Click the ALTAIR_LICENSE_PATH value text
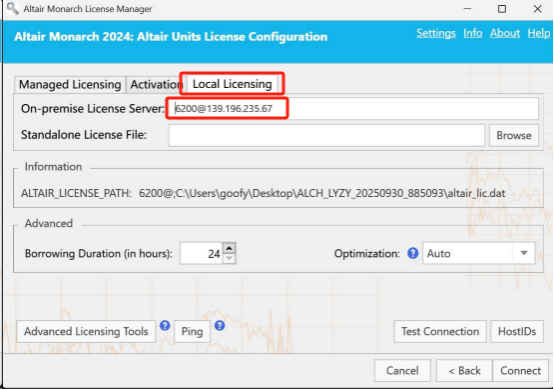This screenshot has height=389, width=554. point(322,193)
